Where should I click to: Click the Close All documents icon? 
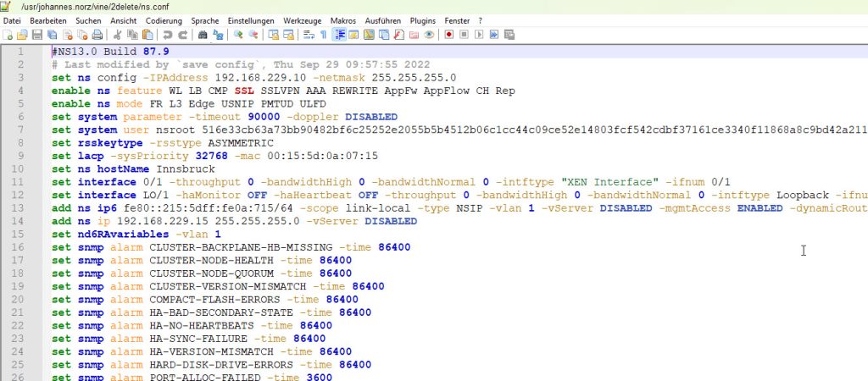[82, 35]
